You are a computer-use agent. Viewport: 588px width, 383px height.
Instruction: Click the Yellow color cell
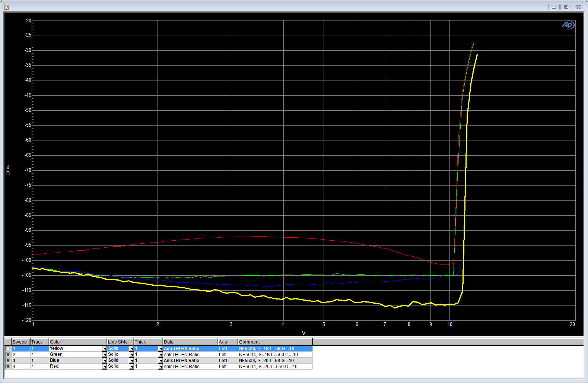click(76, 349)
